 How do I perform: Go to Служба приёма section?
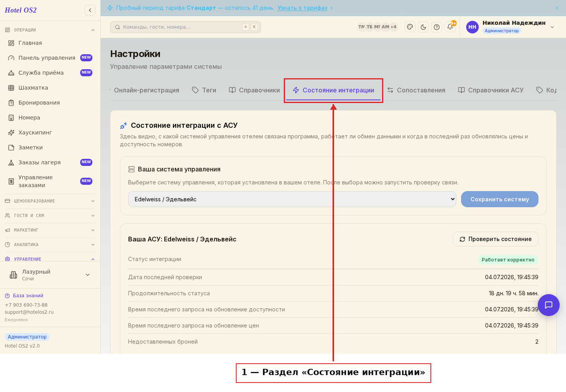point(50,73)
